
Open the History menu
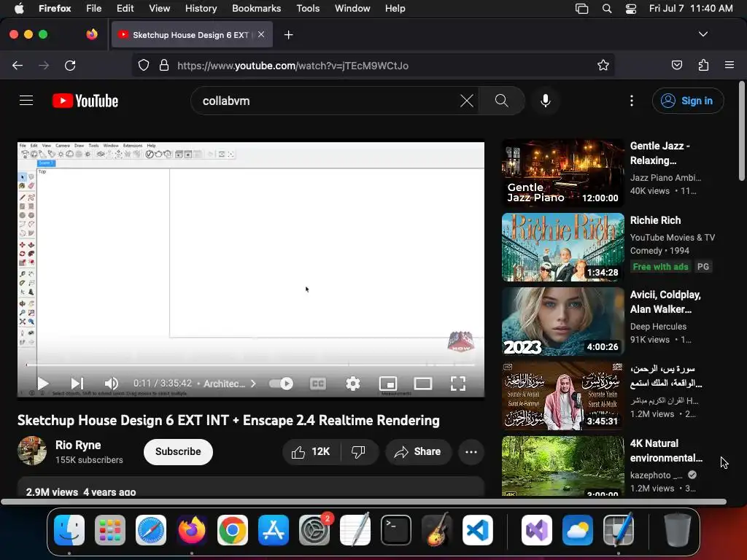pos(201,8)
